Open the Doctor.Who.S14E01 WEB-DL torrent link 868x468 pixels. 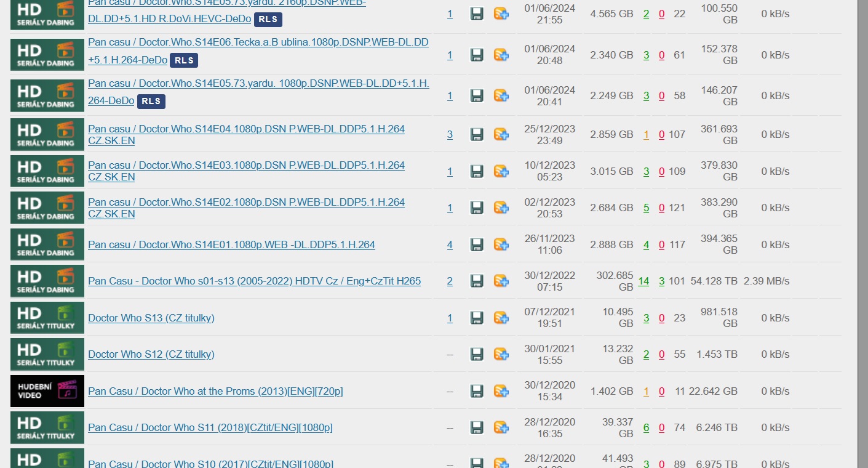[x=231, y=244]
